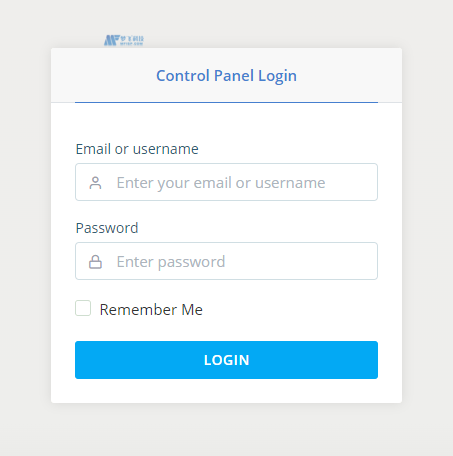The width and height of the screenshot is (453, 456).
Task: Click the Chinese text portion of the logo
Action: [132, 39]
